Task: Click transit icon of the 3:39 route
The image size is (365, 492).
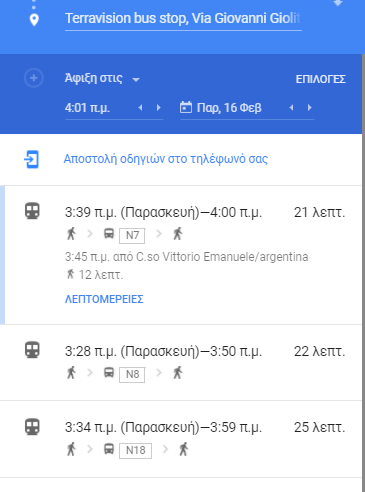Action: pos(32,211)
